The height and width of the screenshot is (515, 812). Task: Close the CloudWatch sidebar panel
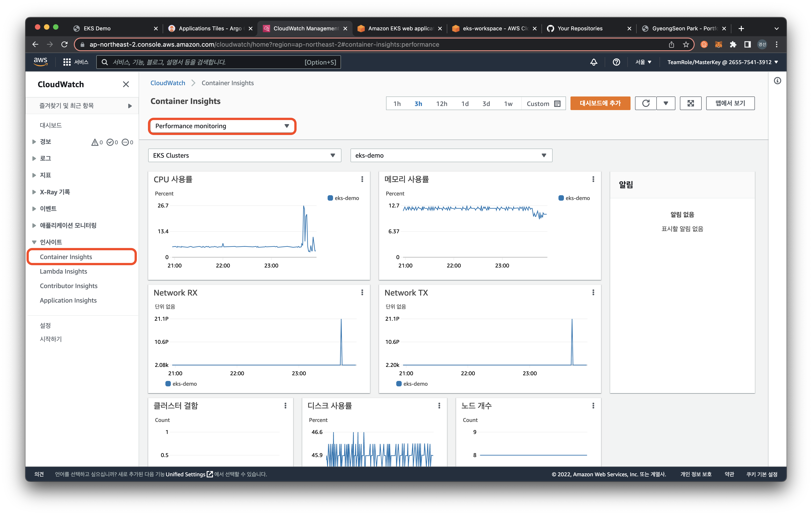(x=126, y=84)
